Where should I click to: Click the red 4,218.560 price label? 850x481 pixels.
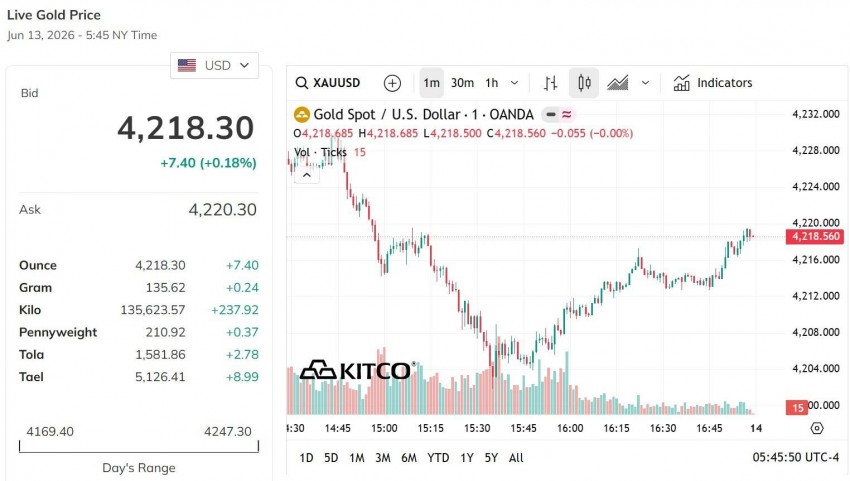(x=815, y=236)
